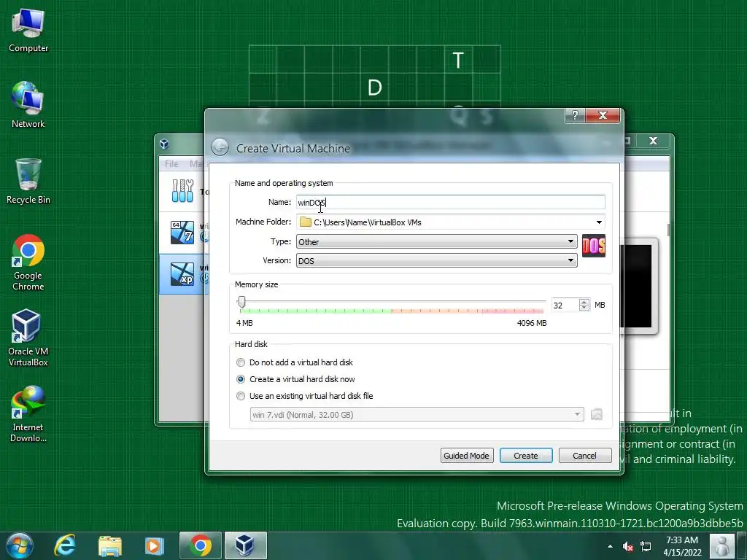
Task: Open Windows Explorer from the taskbar
Action: coord(110,545)
